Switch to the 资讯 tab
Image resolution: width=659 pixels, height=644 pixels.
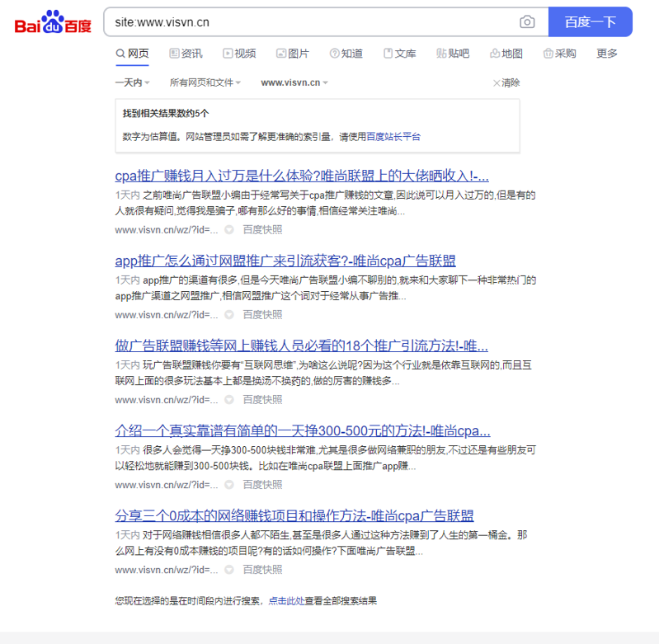pyautogui.click(x=186, y=54)
